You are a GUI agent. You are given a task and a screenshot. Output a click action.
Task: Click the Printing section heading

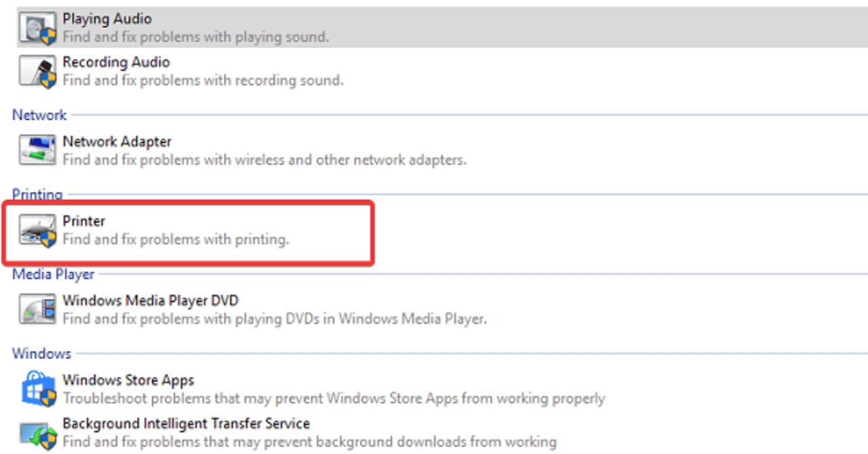(x=37, y=195)
